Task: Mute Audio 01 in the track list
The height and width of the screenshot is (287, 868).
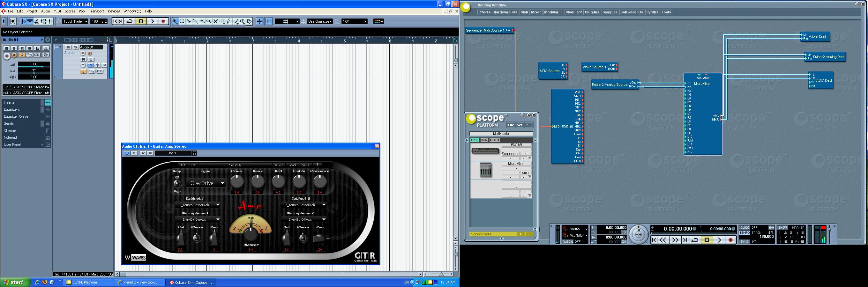Action: [x=68, y=47]
